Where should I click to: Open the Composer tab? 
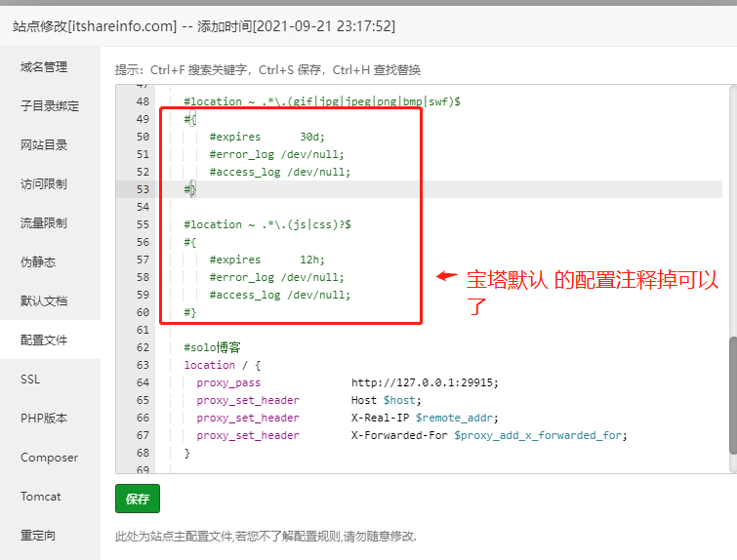click(48, 457)
